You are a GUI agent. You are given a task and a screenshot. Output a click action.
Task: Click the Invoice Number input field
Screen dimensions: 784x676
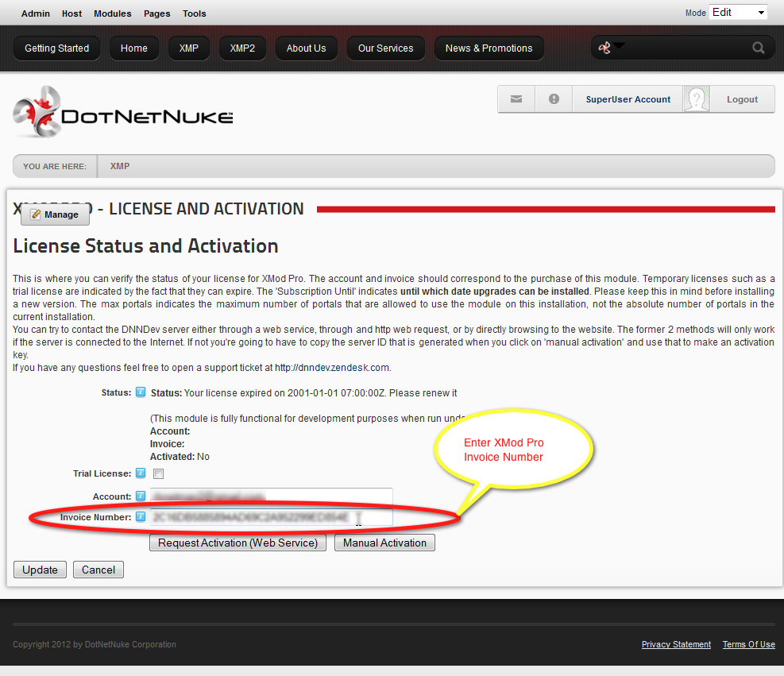[272, 517]
